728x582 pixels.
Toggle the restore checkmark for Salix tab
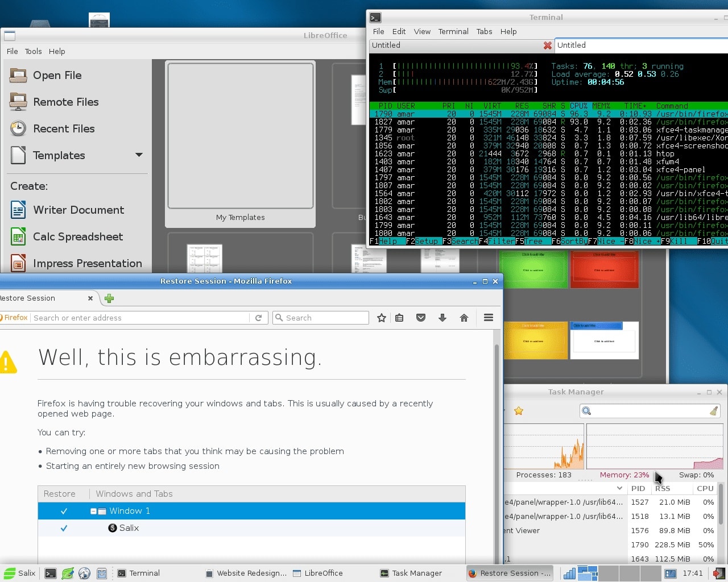tap(64, 528)
